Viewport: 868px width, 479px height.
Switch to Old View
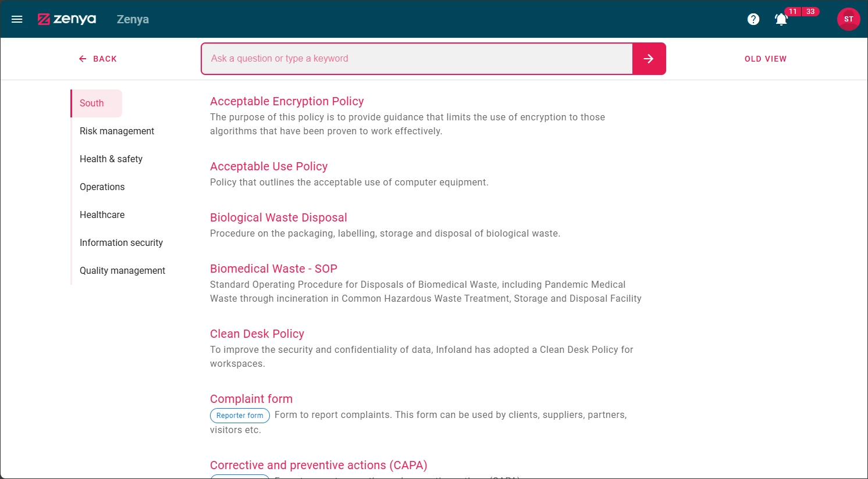(x=765, y=59)
